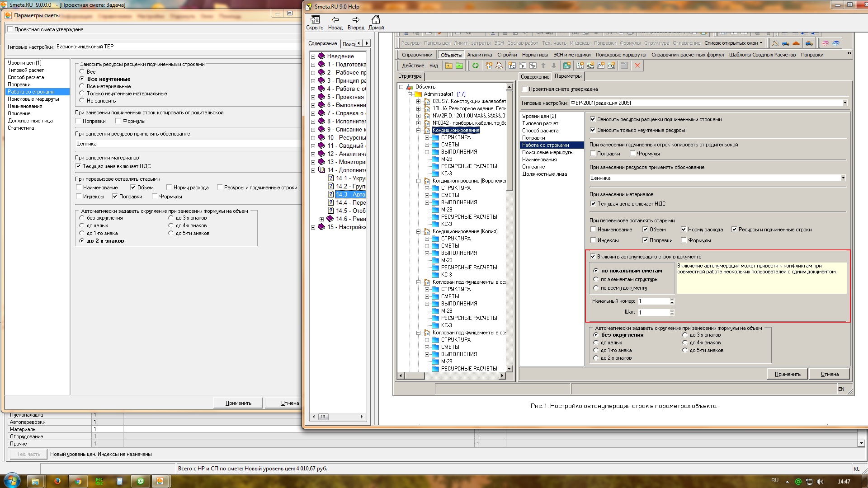The width and height of the screenshot is (868, 488).
Task: Select rounding до 3-х знаков in left dialog
Action: tap(171, 218)
